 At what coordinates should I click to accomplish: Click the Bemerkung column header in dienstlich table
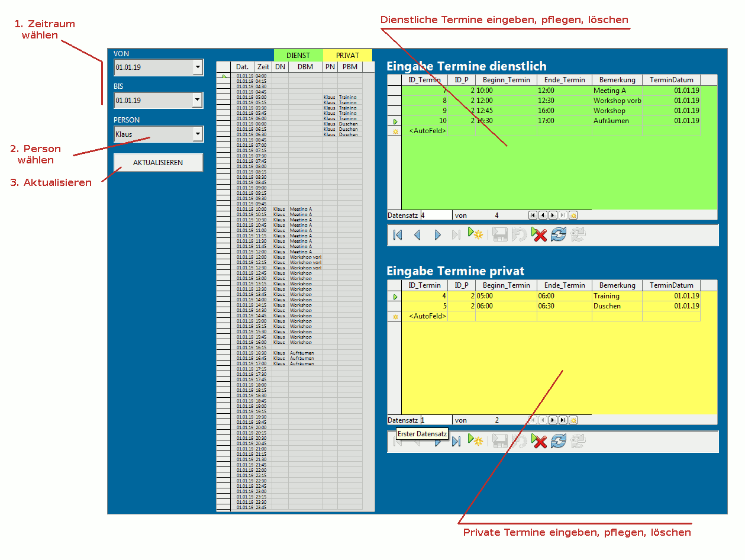617,80
